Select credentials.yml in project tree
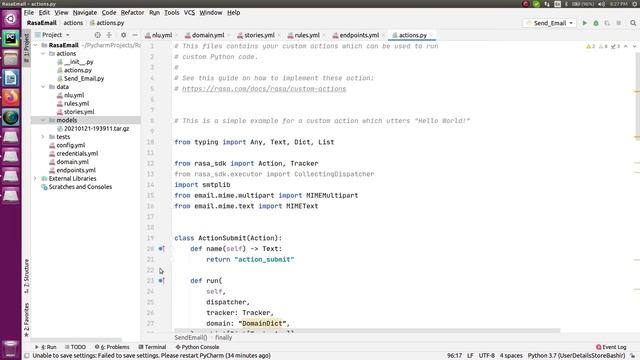Viewport: 640px width, 360px height. [77, 153]
